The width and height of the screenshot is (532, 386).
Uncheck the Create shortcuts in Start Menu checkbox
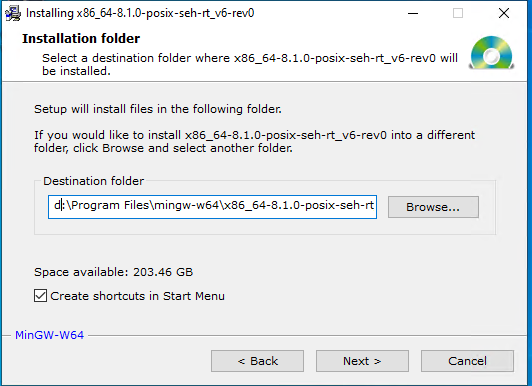coord(40,295)
